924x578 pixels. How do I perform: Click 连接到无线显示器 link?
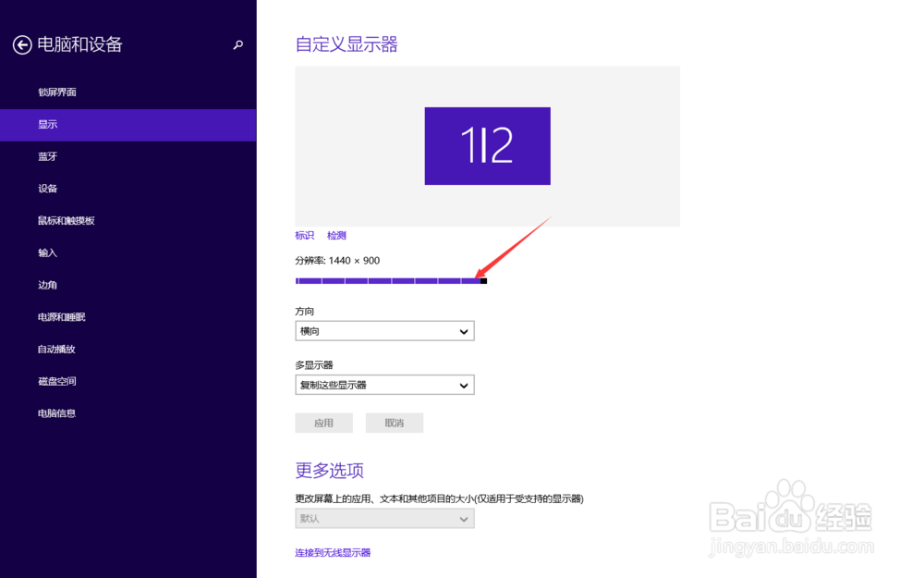click(x=333, y=553)
